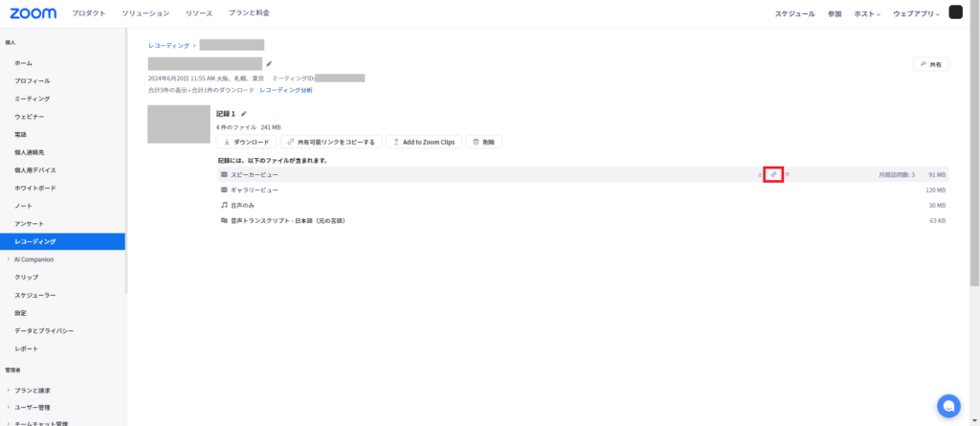Open the ウェブアプリ dropdown

(x=917, y=14)
